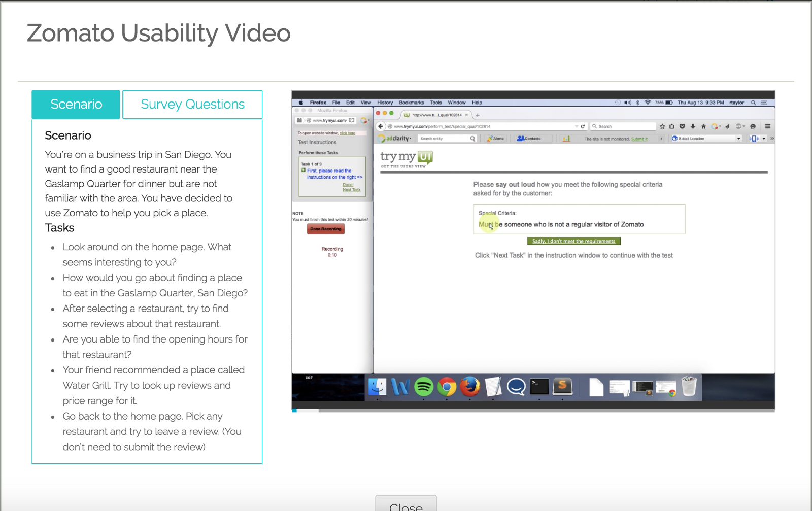Screen dimensions: 812x511
Task: Click the Pocket icon in the Firefox toolbar
Action: click(x=682, y=126)
